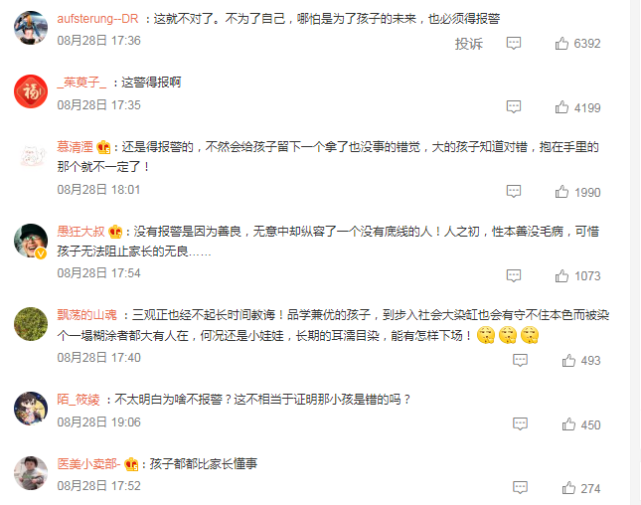The image size is (641, 505).
Task: Reply to 医美小卖部's comment
Action: tap(520, 487)
